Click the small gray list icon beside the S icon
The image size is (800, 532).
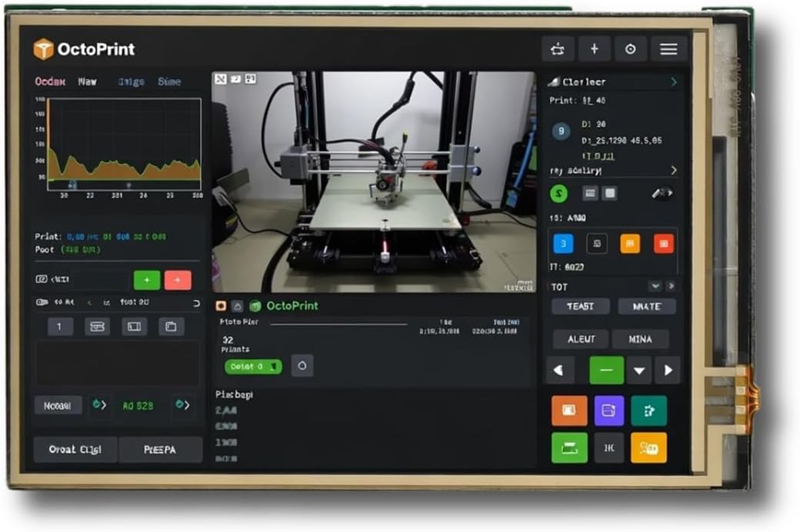[x=590, y=193]
